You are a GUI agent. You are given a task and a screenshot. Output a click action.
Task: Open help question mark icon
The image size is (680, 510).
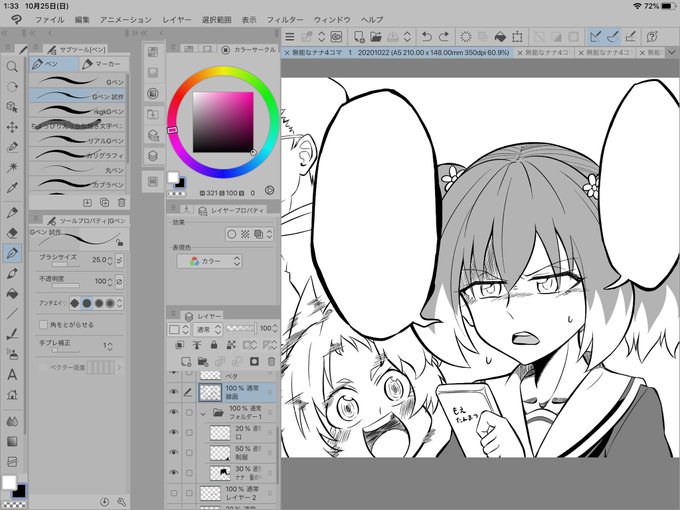652,37
